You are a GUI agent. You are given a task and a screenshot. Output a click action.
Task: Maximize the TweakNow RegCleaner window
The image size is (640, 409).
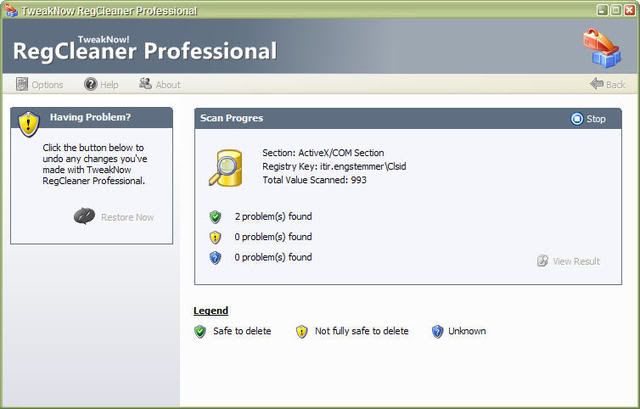click(616, 10)
